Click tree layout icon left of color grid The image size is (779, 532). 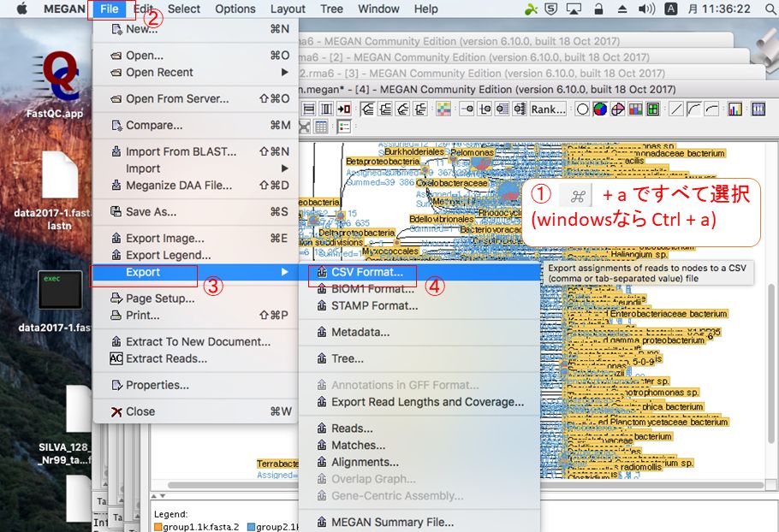pyautogui.click(x=420, y=109)
